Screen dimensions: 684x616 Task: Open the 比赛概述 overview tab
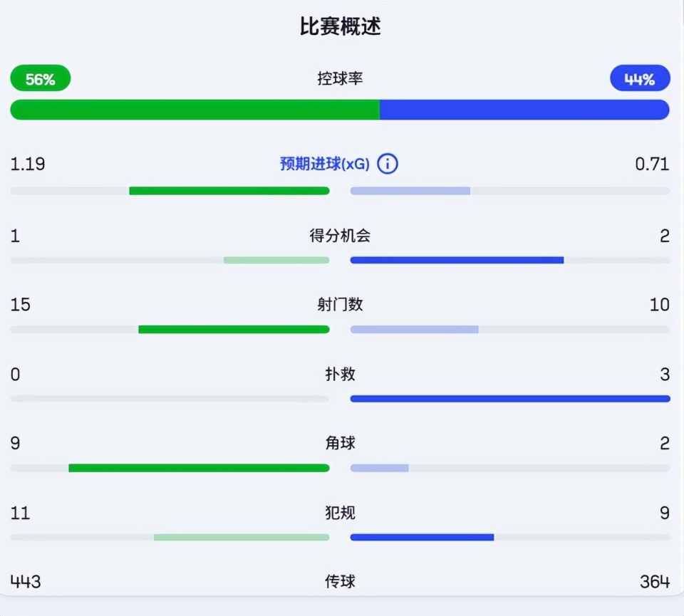coord(341,26)
